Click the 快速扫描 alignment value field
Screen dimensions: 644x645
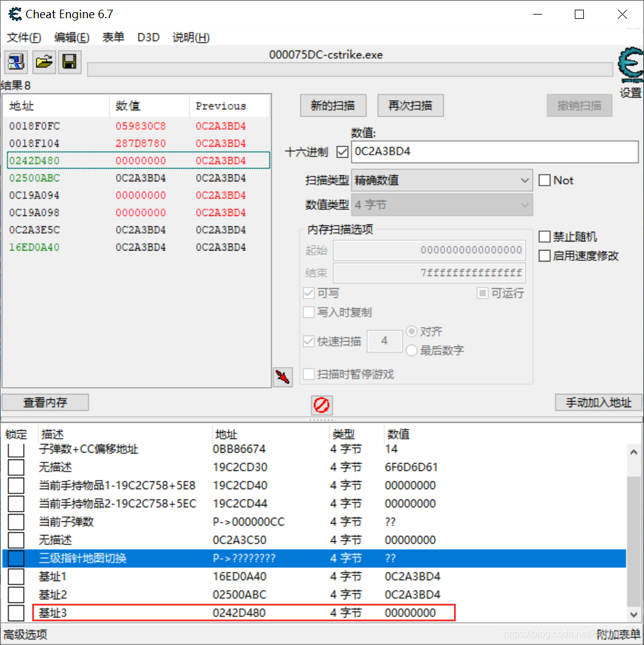click(384, 341)
